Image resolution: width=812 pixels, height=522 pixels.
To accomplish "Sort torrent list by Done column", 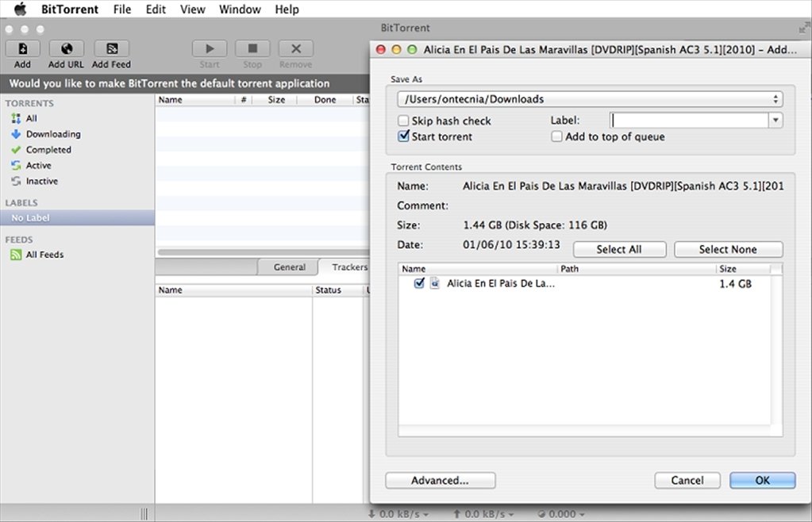I will coord(325,99).
